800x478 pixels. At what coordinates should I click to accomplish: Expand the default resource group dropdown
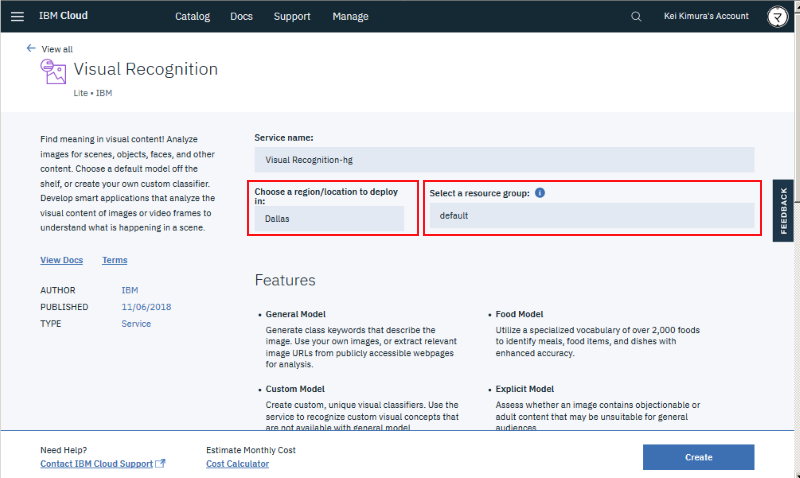(590, 215)
